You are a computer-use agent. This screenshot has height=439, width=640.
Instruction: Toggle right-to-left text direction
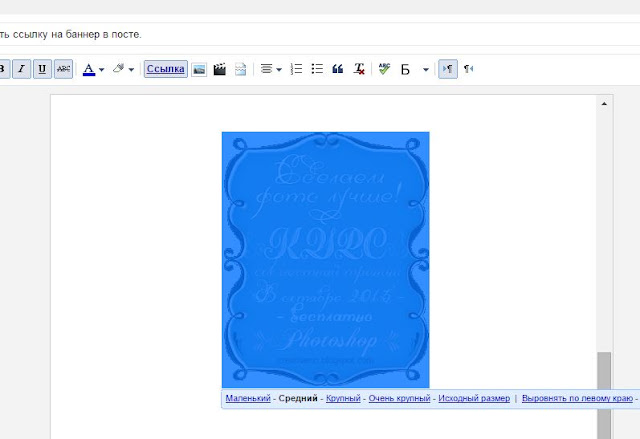469,69
